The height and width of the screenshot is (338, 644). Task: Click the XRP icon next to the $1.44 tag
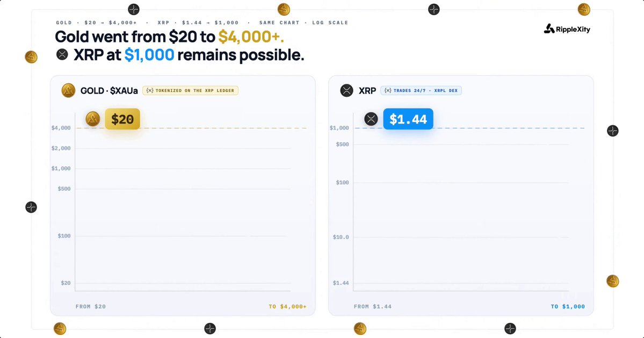(371, 119)
